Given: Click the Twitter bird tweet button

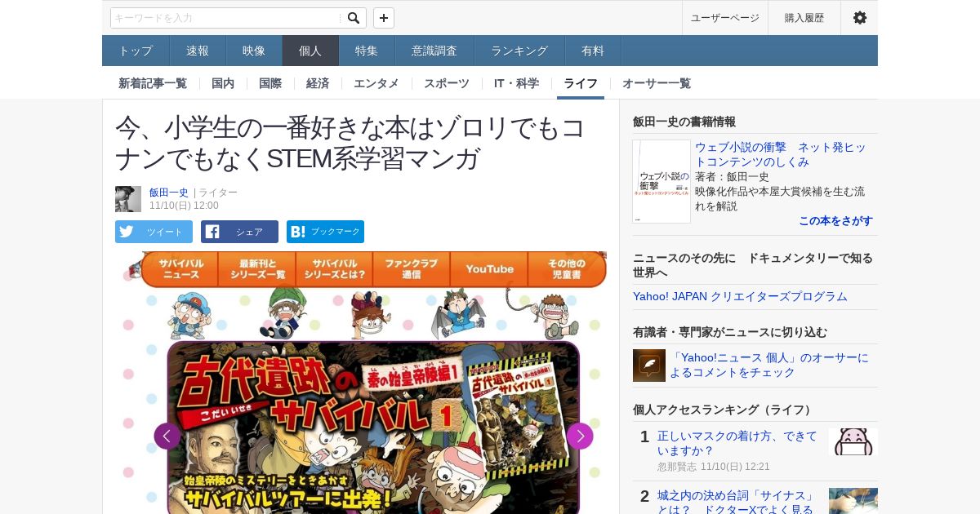Looking at the screenshot, I should [154, 232].
